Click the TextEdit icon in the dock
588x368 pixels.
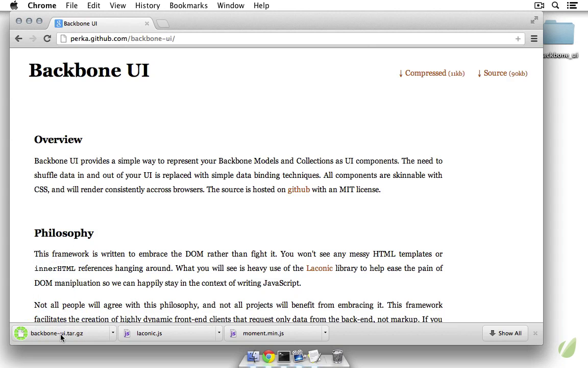(x=314, y=356)
